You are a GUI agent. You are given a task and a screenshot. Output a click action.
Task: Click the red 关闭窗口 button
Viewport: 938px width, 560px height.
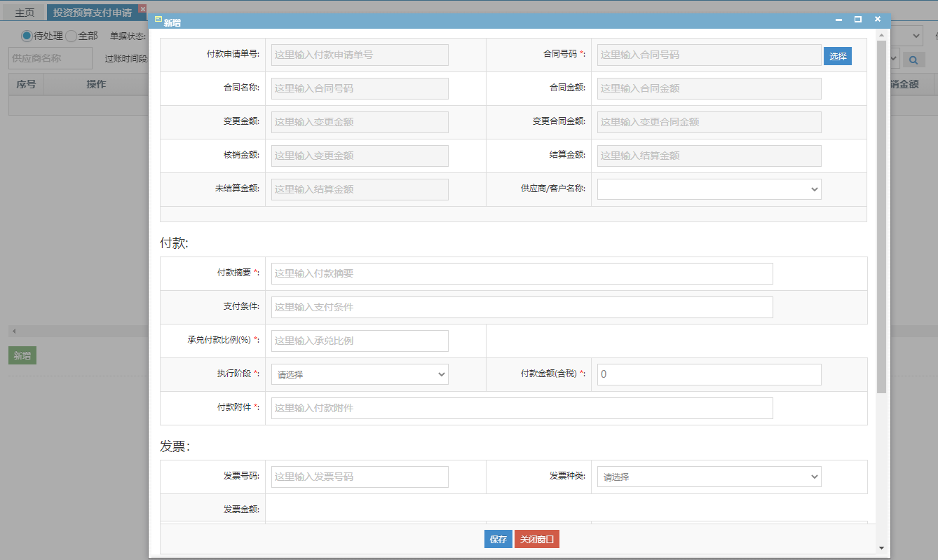536,539
